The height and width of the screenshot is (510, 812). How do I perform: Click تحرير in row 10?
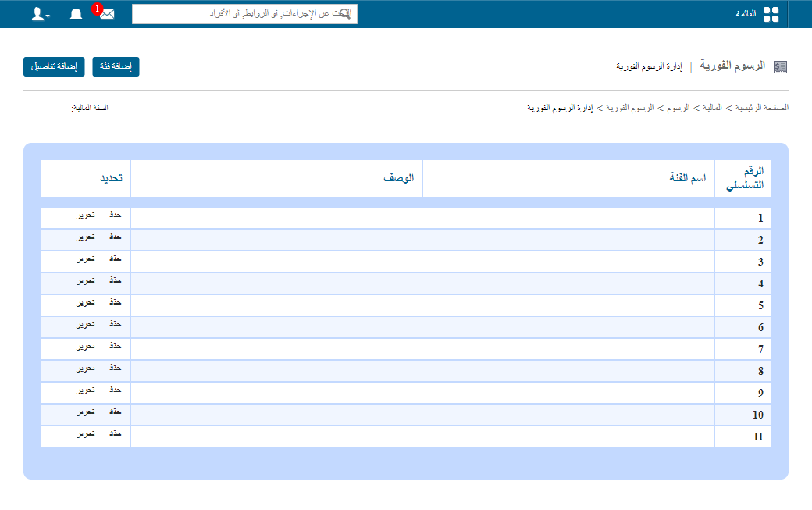pyautogui.click(x=86, y=412)
